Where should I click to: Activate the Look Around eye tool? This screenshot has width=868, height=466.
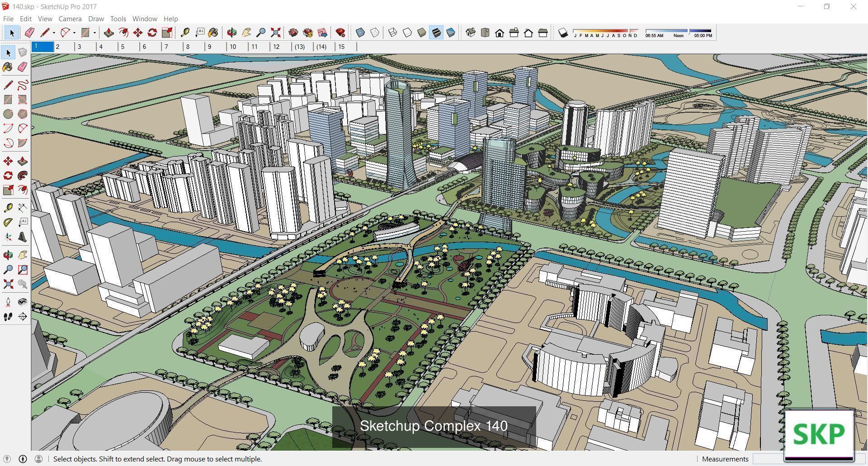(x=23, y=302)
